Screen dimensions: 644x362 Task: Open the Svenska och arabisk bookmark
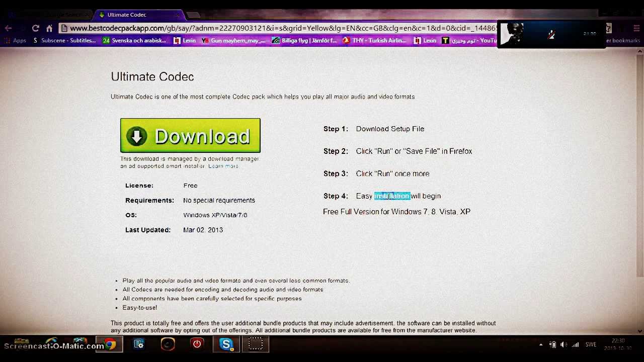pos(134,41)
